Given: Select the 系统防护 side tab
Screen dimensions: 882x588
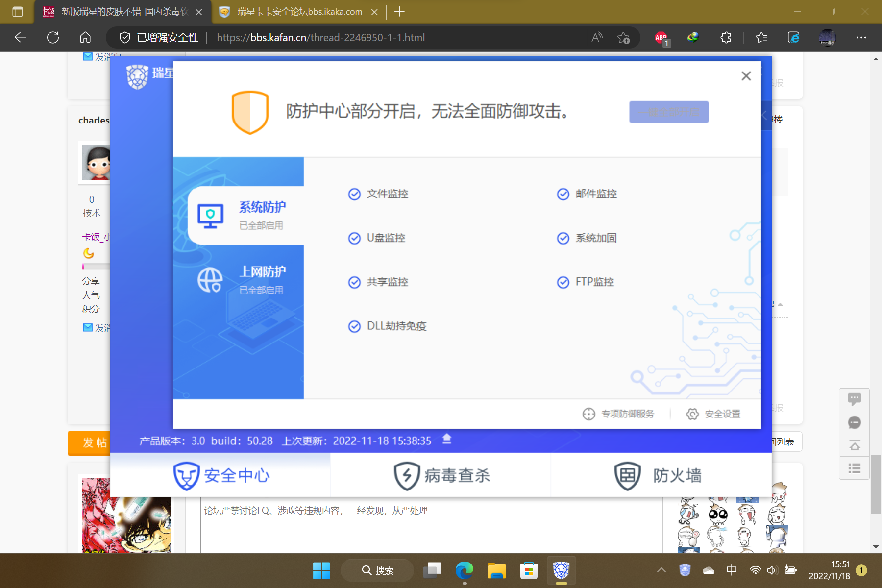Looking at the screenshot, I should [246, 216].
